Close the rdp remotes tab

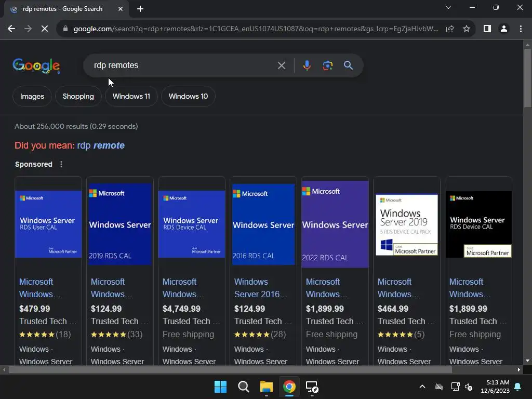point(121,9)
